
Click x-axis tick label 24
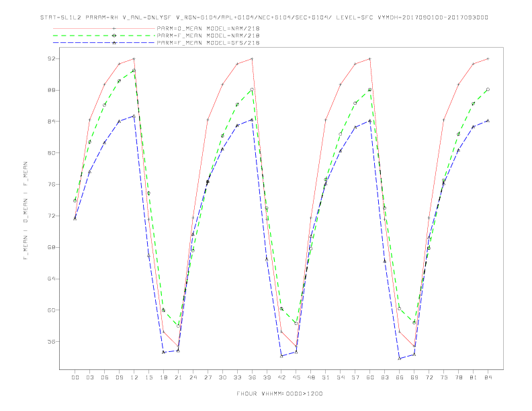click(x=193, y=377)
